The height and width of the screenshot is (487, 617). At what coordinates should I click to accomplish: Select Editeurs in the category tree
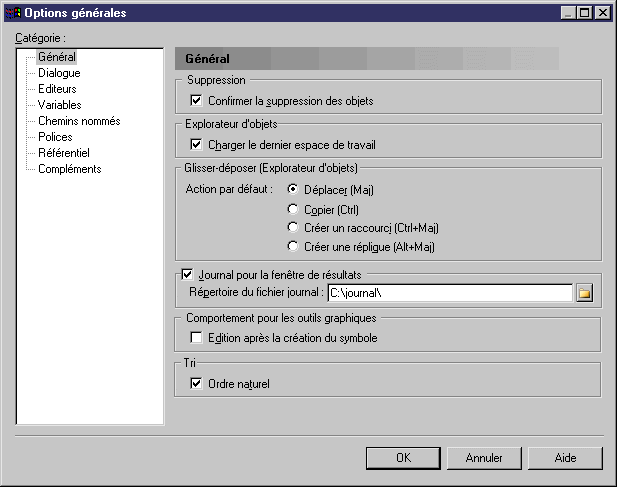(x=57, y=89)
